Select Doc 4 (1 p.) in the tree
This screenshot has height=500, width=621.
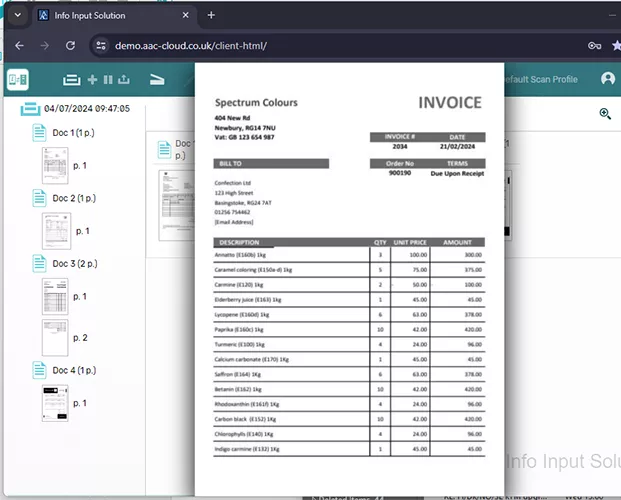click(x=75, y=370)
